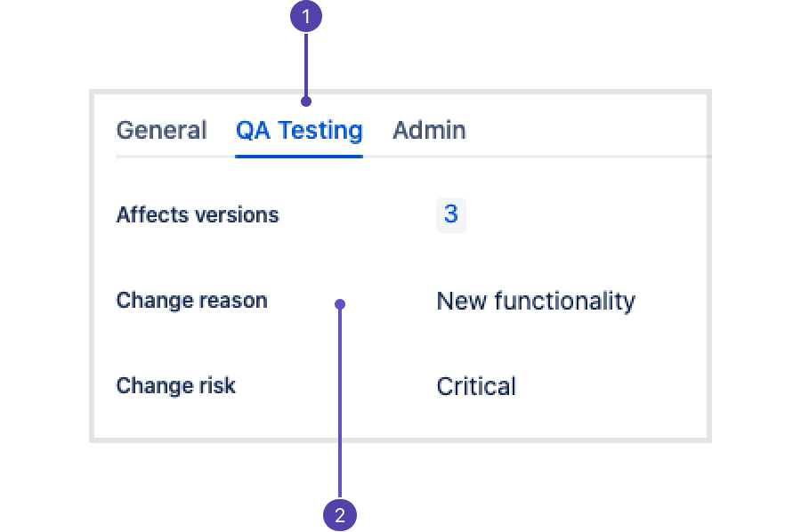
Task: Click the purple annotation marker numbered 2
Action: (x=340, y=514)
